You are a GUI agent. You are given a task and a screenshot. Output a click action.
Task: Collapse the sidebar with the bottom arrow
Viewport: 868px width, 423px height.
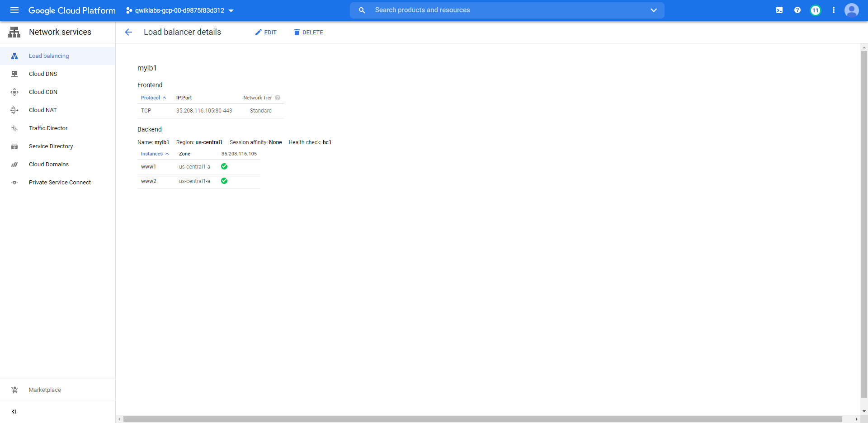[14, 412]
